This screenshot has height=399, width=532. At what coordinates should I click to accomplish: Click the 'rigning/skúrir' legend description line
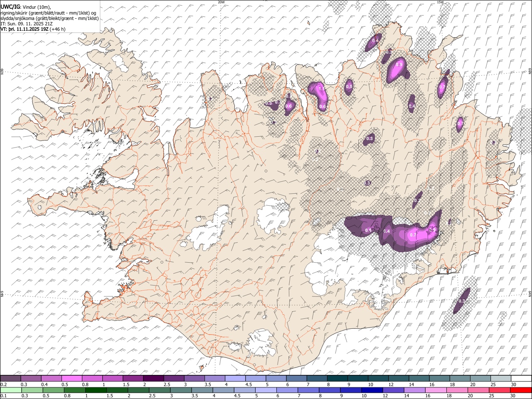tap(49, 12)
